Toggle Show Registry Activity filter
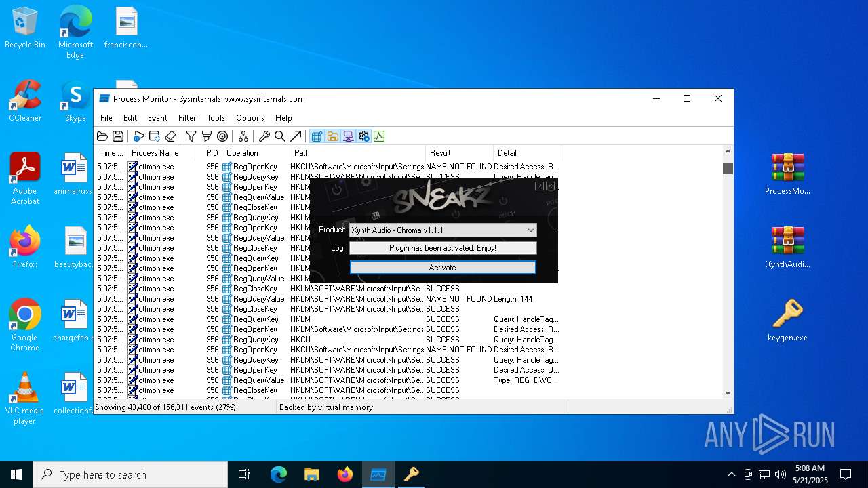This screenshot has width=868, height=488. coord(317,136)
